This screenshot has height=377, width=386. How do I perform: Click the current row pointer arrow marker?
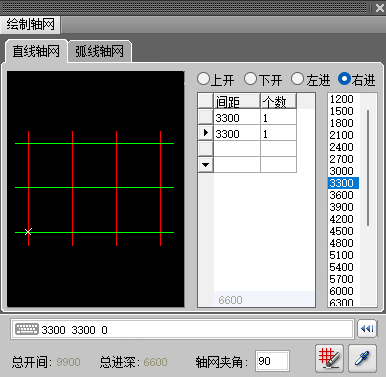pyautogui.click(x=206, y=133)
